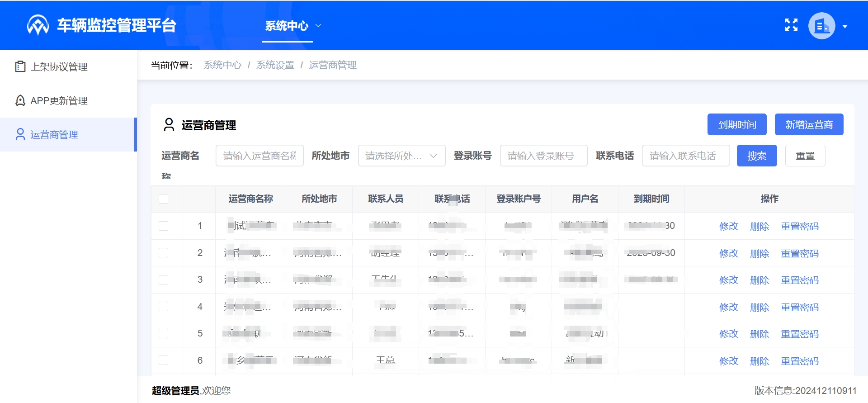Screen dimensions: 868x403
Task: Click 重置密码 for row 1
Action: coord(800,226)
